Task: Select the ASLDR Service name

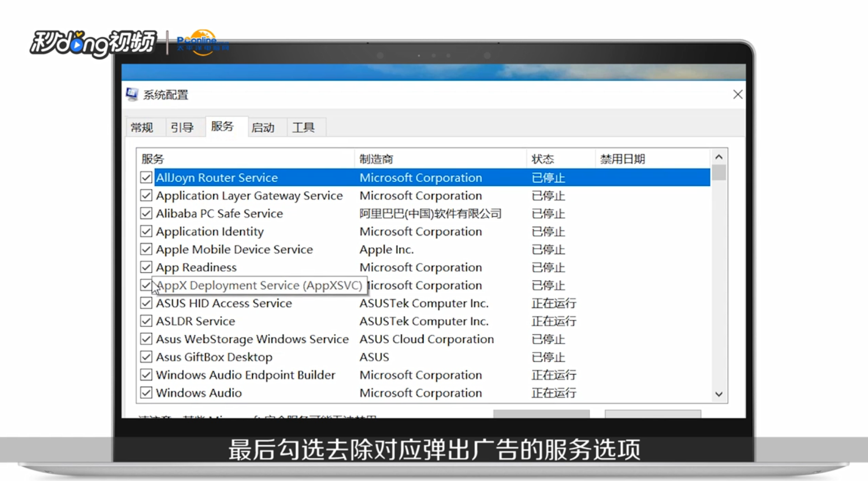Action: 195,321
